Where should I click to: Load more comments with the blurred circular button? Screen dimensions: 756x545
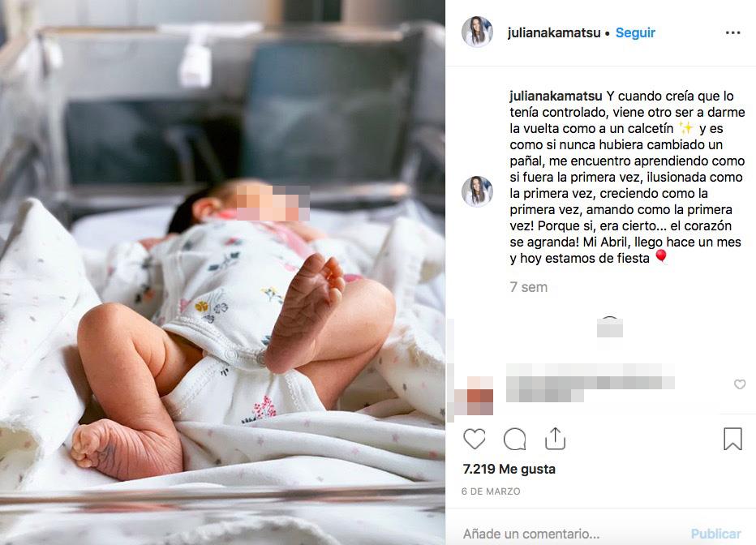pos(609,327)
